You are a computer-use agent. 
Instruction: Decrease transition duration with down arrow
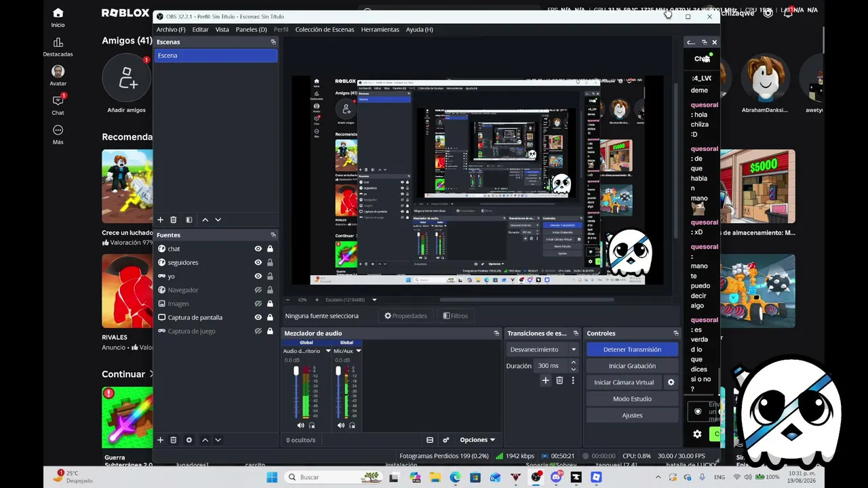573,369
